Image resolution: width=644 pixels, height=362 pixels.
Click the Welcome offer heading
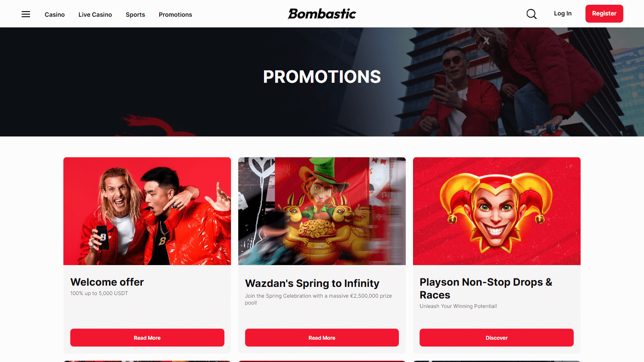pyautogui.click(x=107, y=282)
